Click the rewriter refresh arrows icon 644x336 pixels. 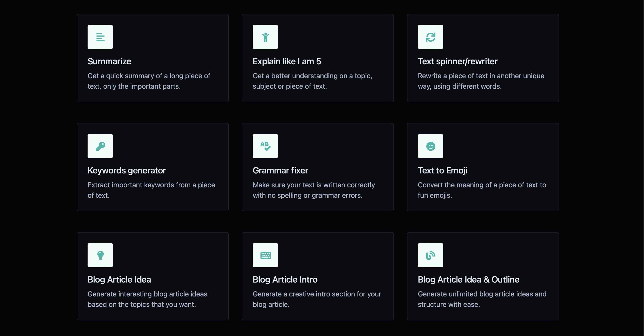[430, 37]
